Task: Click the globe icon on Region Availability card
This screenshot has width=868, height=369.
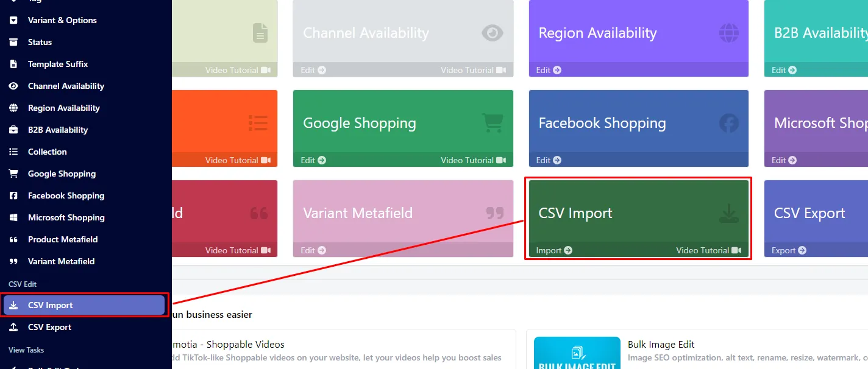Action: (728, 33)
